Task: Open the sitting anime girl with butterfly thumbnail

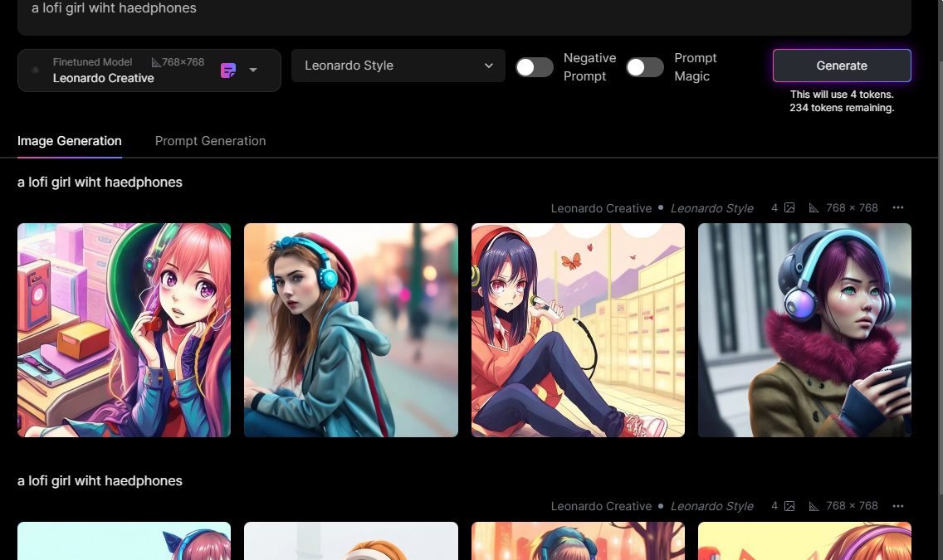Action: (578, 330)
